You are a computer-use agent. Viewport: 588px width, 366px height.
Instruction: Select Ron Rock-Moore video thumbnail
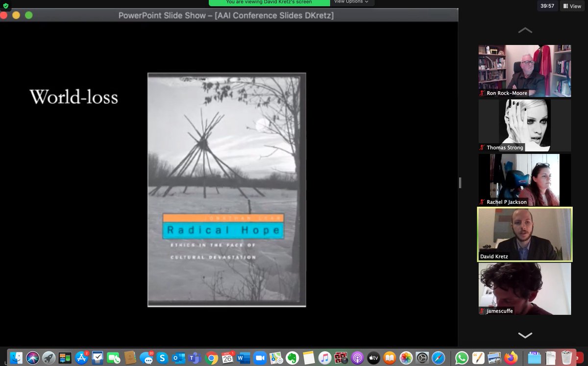(x=525, y=71)
